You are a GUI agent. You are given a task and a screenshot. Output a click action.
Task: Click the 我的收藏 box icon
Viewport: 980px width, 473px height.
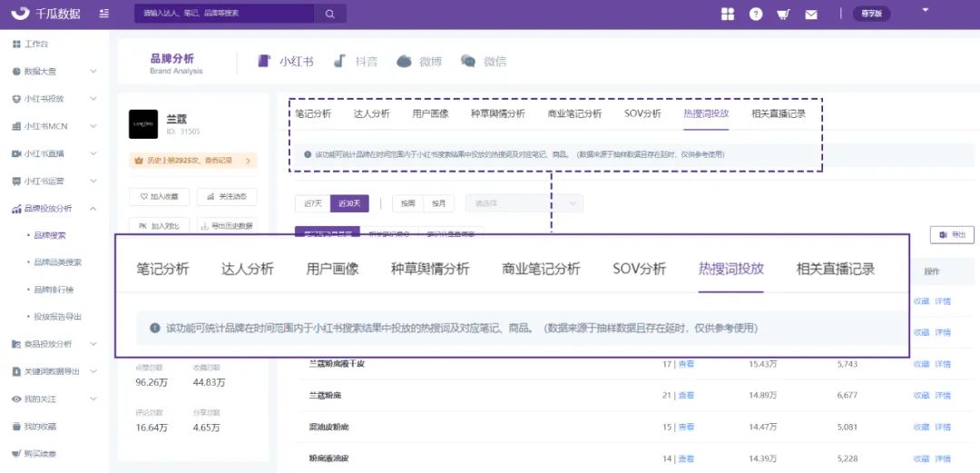pyautogui.click(x=16, y=426)
